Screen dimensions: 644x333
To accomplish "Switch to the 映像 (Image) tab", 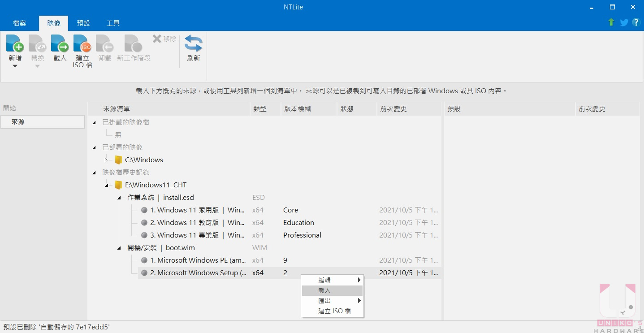I will 54,23.
